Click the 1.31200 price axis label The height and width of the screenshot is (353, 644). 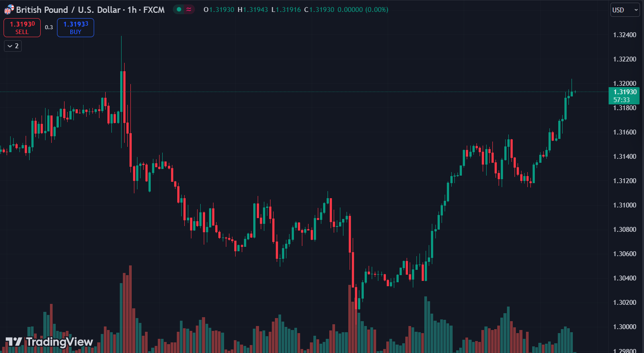625,181
